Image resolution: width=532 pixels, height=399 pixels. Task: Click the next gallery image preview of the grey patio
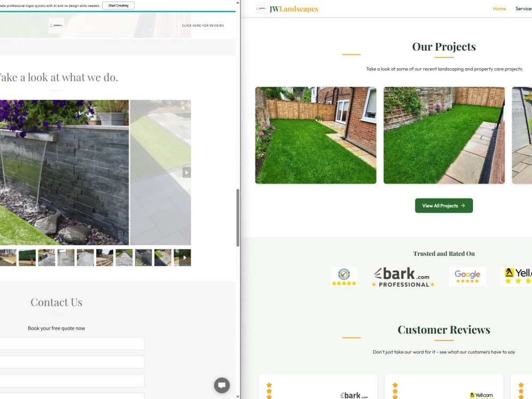[161, 172]
